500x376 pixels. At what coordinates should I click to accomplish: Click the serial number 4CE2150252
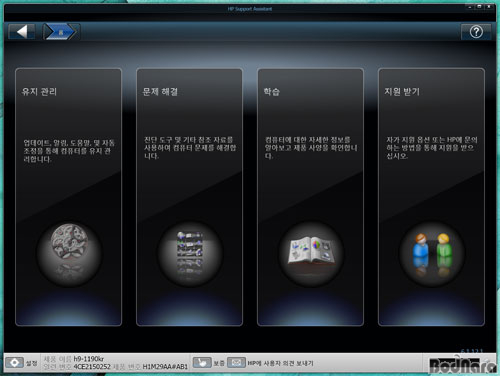[92, 367]
